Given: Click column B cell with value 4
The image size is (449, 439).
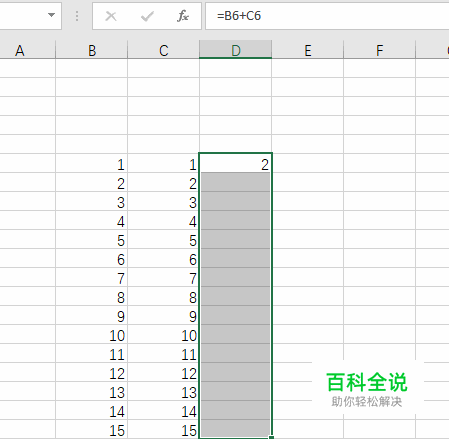Looking at the screenshot, I should point(92,220).
